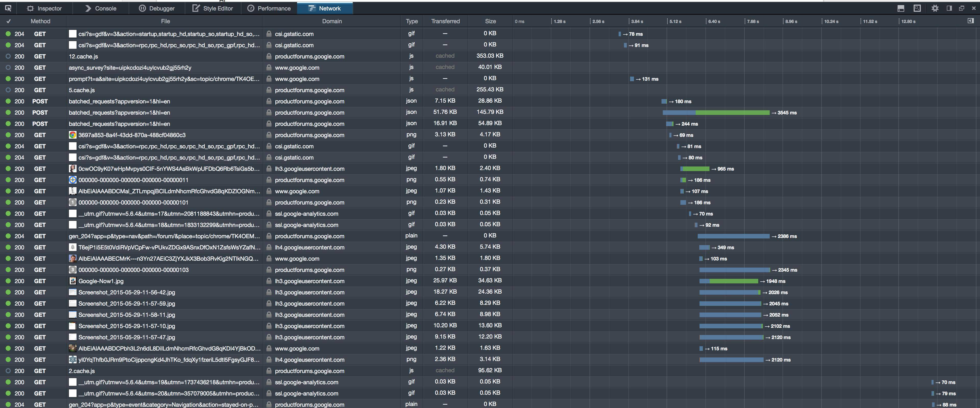The height and width of the screenshot is (408, 980).
Task: Click the lock icon on 12.cache.js row
Action: [x=269, y=56]
